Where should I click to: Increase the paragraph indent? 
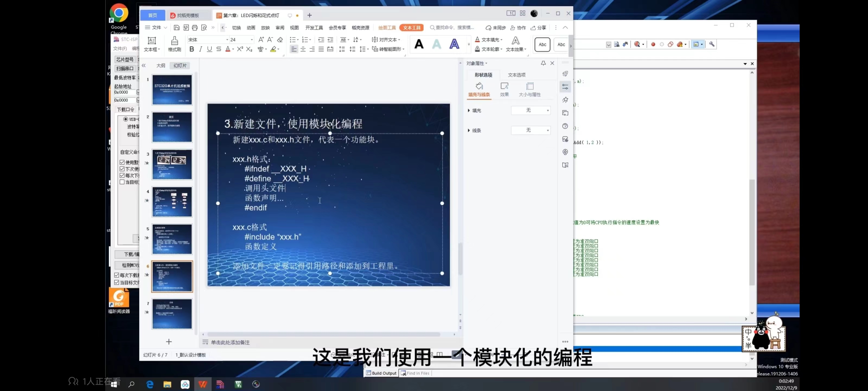pyautogui.click(x=330, y=39)
